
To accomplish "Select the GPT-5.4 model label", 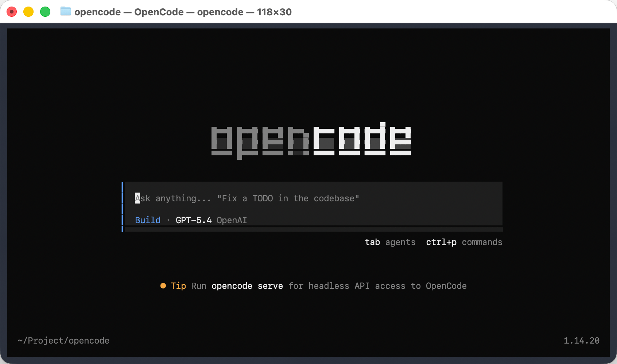I will coord(194,220).
